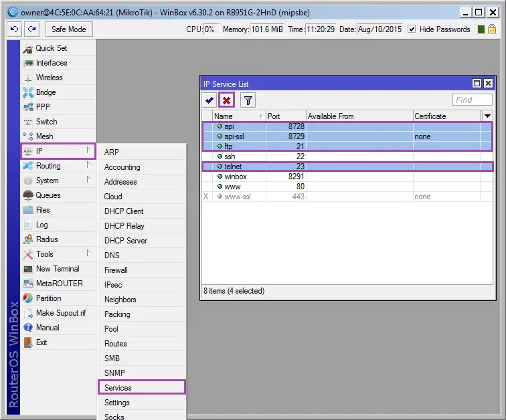Launch New Terminal
Image resolution: width=506 pixels, height=420 pixels.
point(59,269)
